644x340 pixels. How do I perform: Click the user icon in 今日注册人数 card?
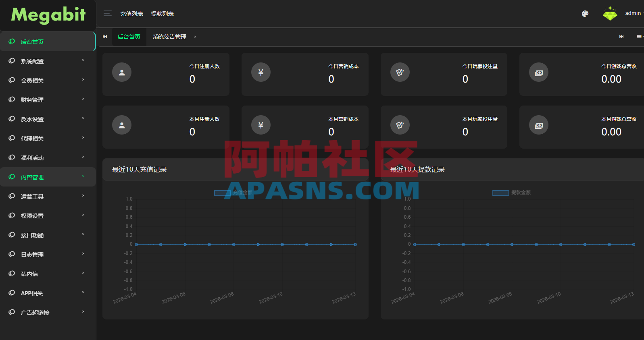pyautogui.click(x=122, y=73)
